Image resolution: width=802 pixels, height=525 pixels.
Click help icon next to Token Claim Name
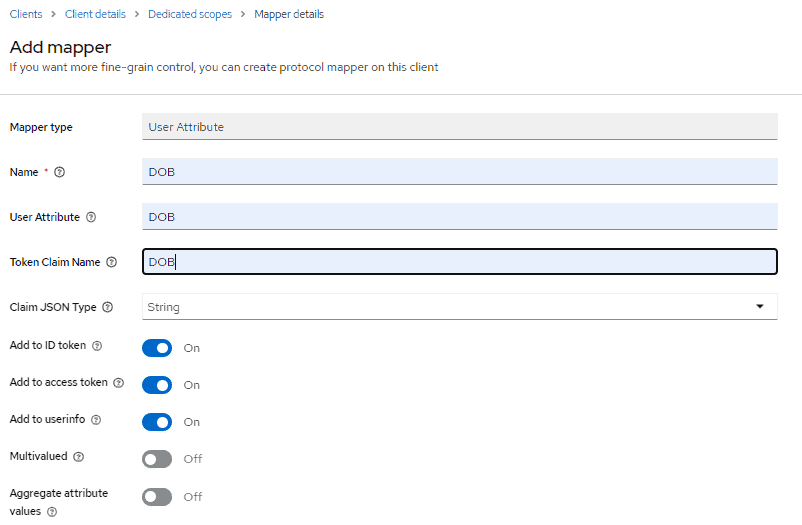pos(111,262)
